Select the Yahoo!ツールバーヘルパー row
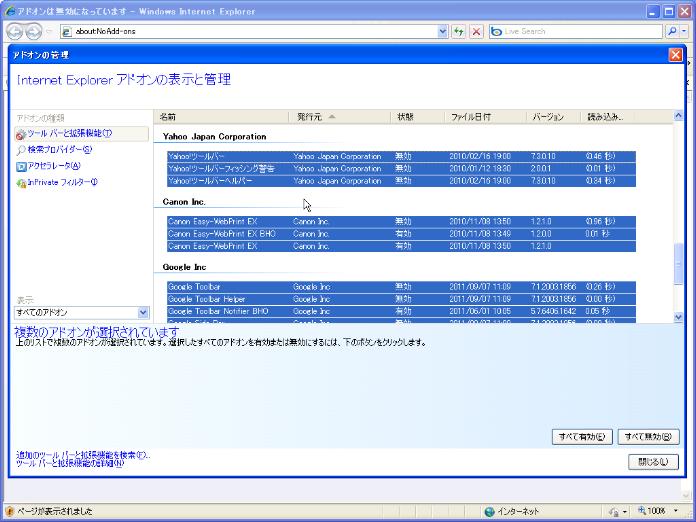Viewport: 696px width, 522px height. click(401, 181)
